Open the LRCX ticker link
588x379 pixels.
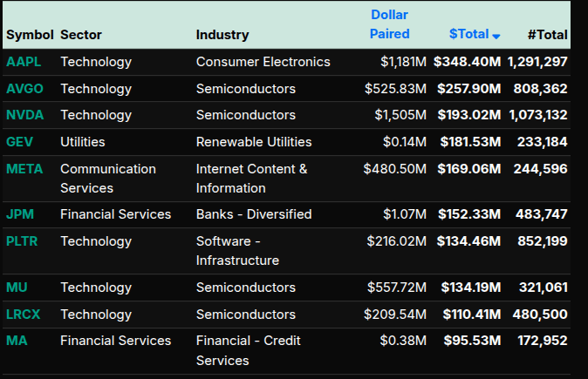(24, 314)
